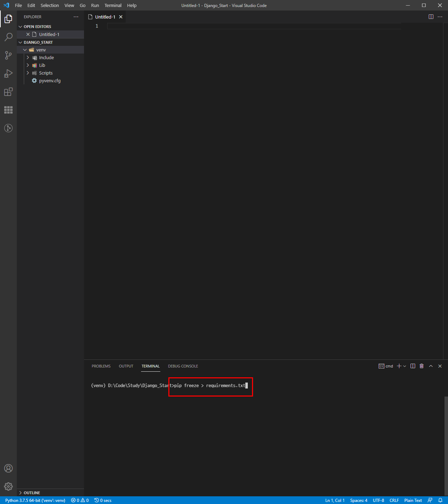
Task: Click the round git graph activity bar icon
Action: [8, 128]
